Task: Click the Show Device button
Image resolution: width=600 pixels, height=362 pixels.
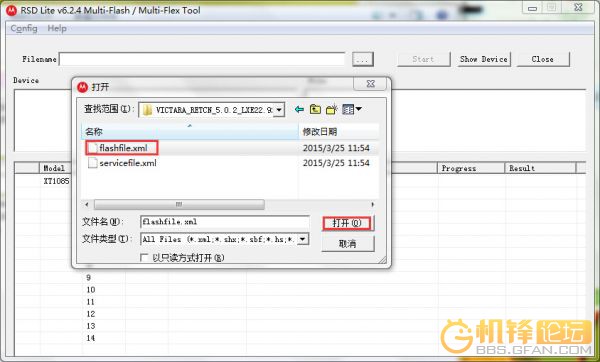Action: point(484,59)
